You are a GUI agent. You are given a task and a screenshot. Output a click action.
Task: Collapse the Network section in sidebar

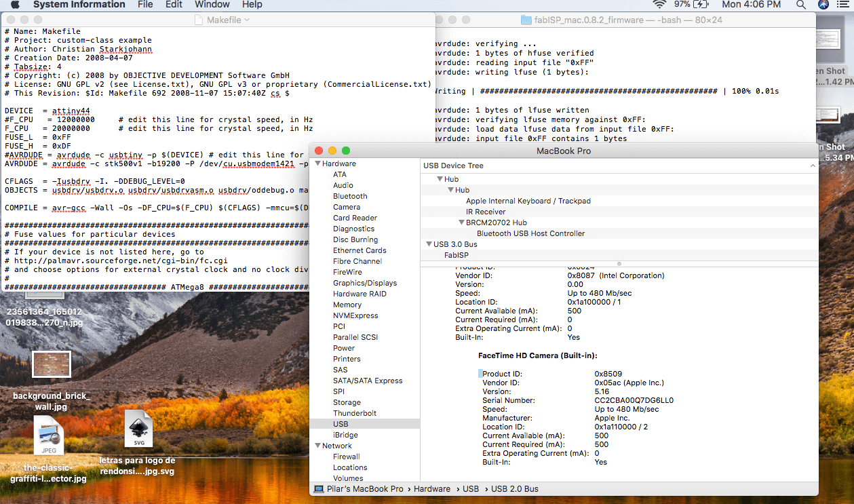point(318,446)
